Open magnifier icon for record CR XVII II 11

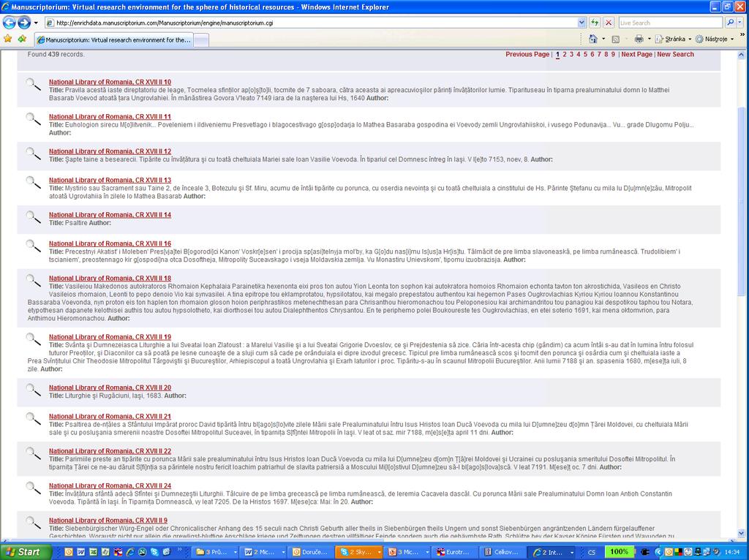click(x=33, y=119)
